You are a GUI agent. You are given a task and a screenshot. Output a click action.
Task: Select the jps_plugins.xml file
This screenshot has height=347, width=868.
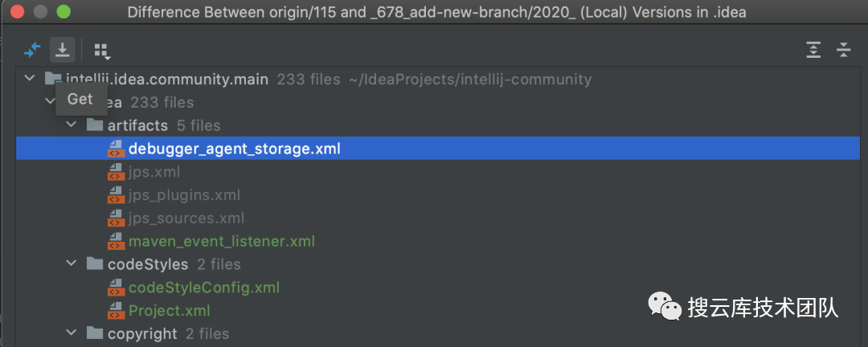click(x=184, y=195)
